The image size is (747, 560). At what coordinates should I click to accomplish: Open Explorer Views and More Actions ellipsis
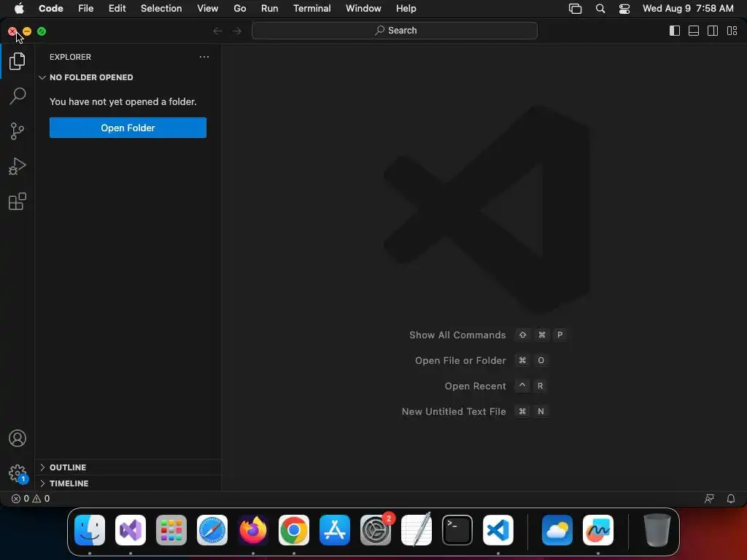pyautogui.click(x=204, y=57)
